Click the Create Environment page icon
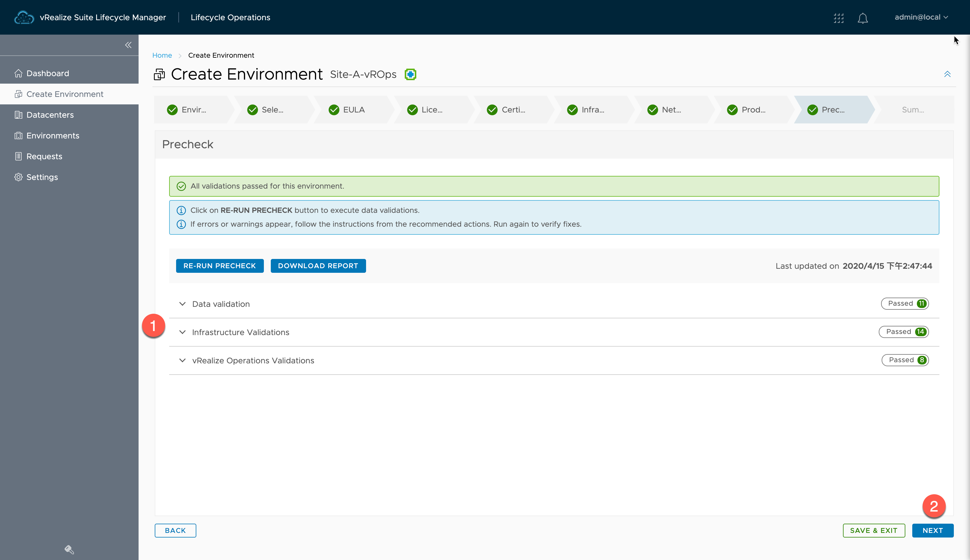The image size is (970, 560). (159, 75)
